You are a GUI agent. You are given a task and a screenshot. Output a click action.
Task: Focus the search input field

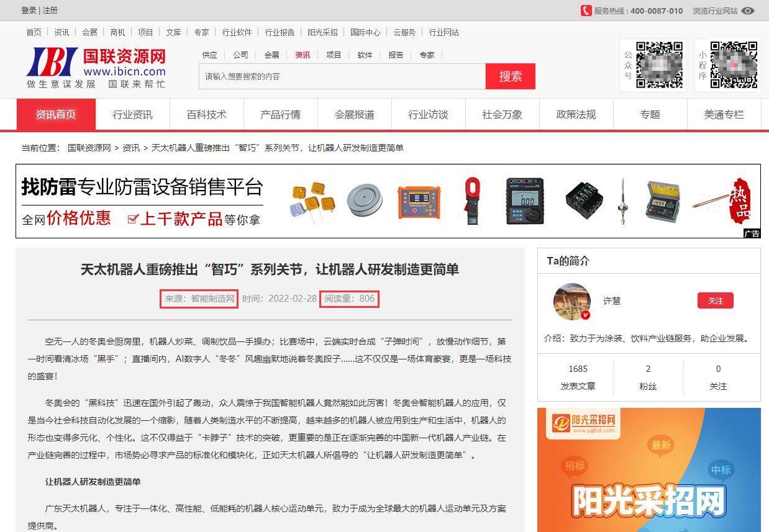[342, 76]
